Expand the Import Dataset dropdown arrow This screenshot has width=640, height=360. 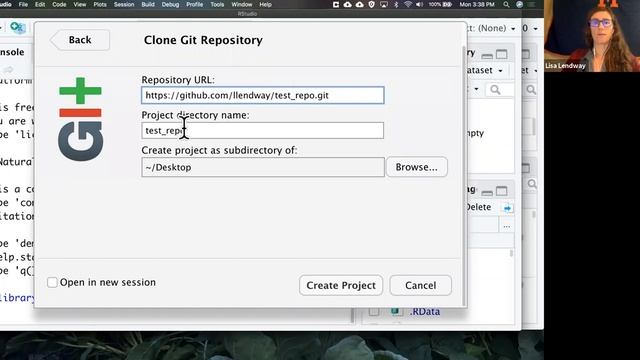click(x=500, y=71)
